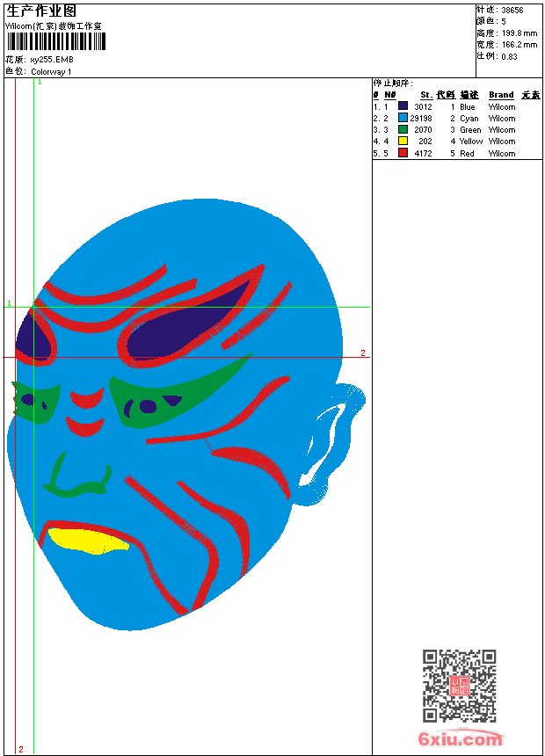Screen dimensions: 545x756
Task: Click the 元素 column header
Action: [531, 95]
